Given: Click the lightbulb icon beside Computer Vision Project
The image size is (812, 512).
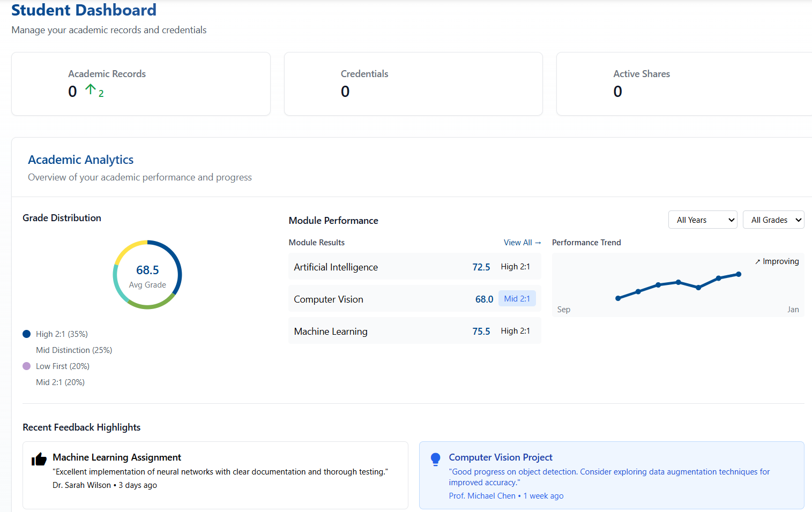Looking at the screenshot, I should (435, 459).
